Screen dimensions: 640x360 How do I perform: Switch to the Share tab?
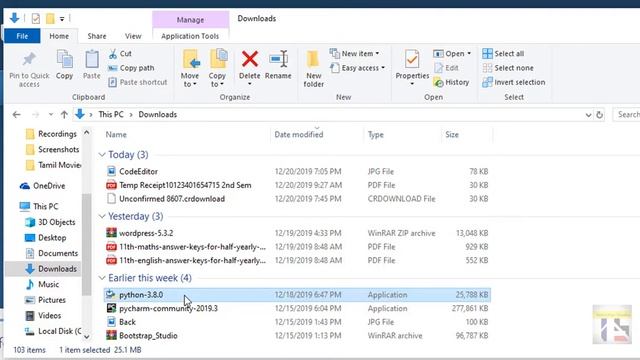point(97,36)
